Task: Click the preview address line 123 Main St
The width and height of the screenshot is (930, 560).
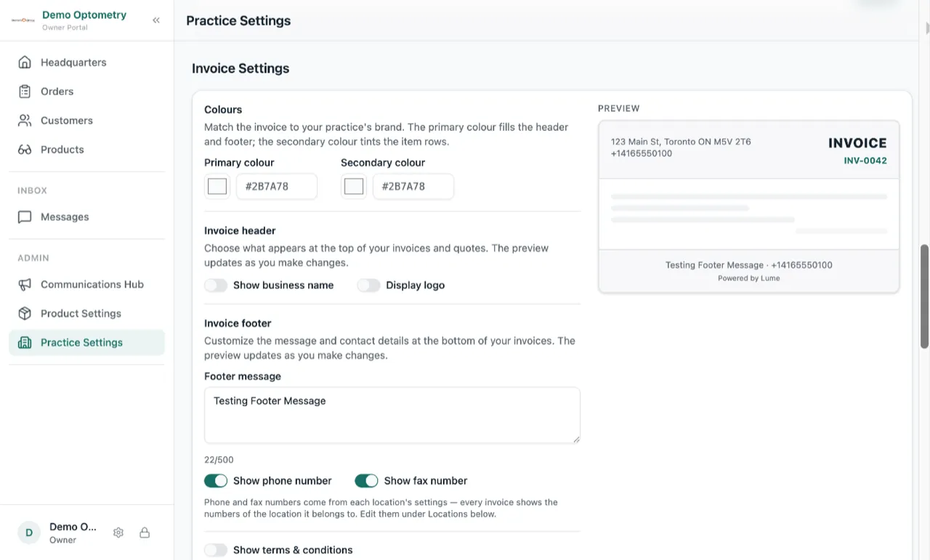Action: click(681, 142)
